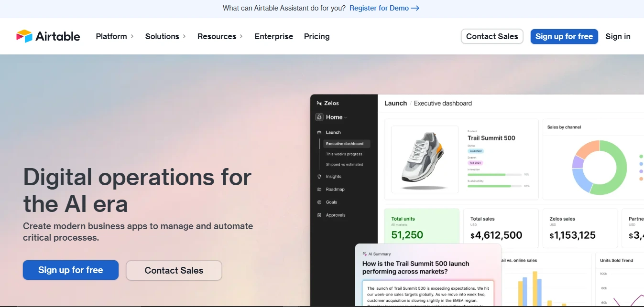Select the Pricing menu item
Image resolution: width=644 pixels, height=307 pixels.
[317, 36]
